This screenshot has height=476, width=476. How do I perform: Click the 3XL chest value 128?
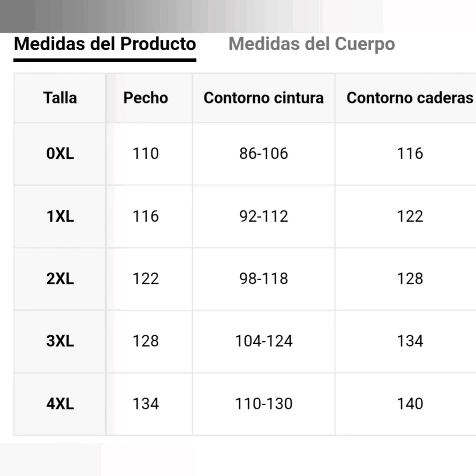click(146, 341)
